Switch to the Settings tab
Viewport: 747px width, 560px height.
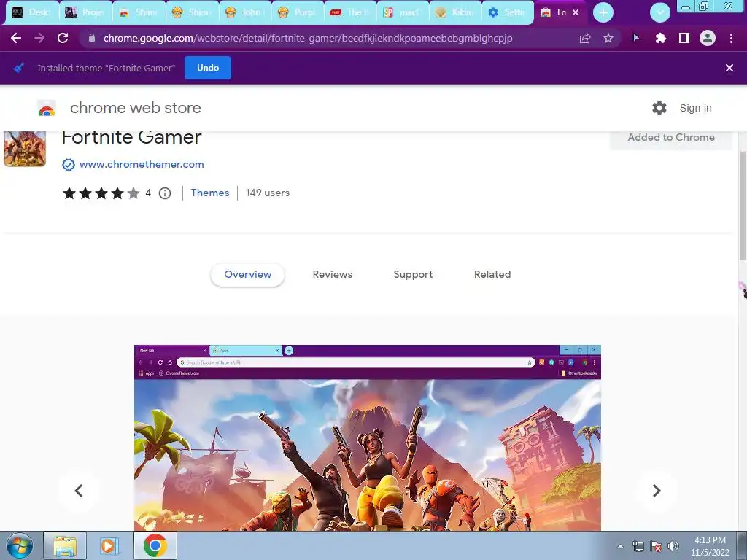pos(508,12)
